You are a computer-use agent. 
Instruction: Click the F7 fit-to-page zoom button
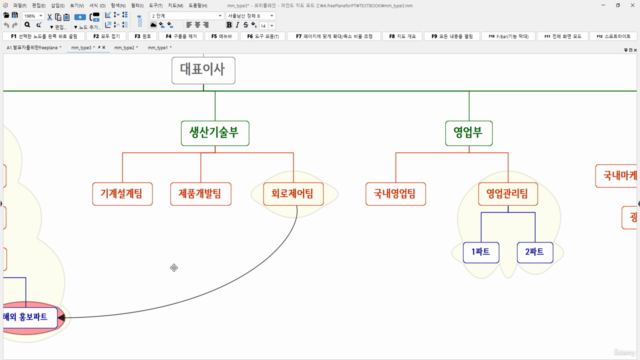pyautogui.click(x=334, y=36)
